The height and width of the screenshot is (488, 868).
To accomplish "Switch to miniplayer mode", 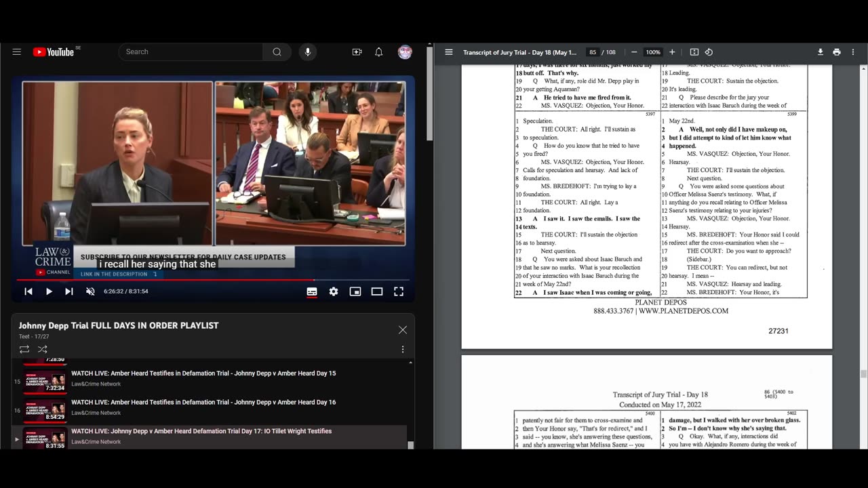I will click(x=355, y=291).
